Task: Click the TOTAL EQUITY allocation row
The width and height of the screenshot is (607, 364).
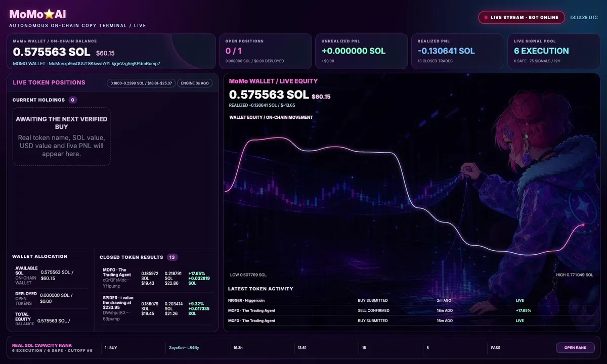Action: click(x=50, y=318)
